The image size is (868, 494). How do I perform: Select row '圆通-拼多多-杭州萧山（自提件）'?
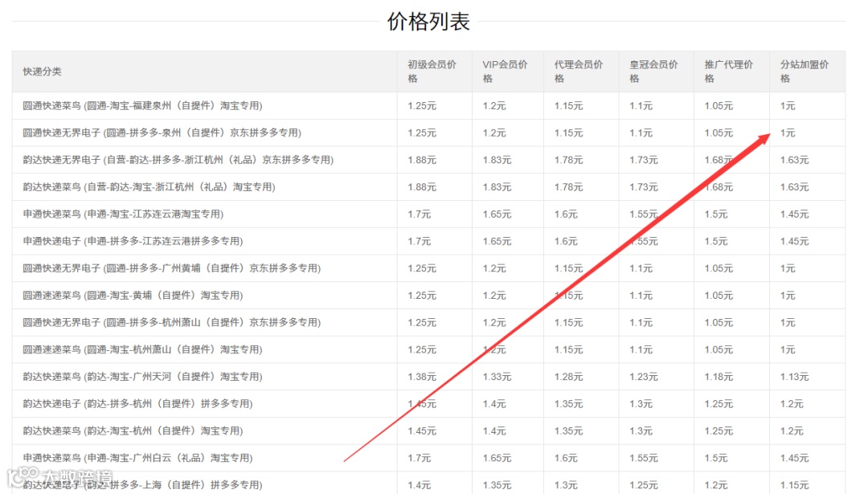point(428,323)
